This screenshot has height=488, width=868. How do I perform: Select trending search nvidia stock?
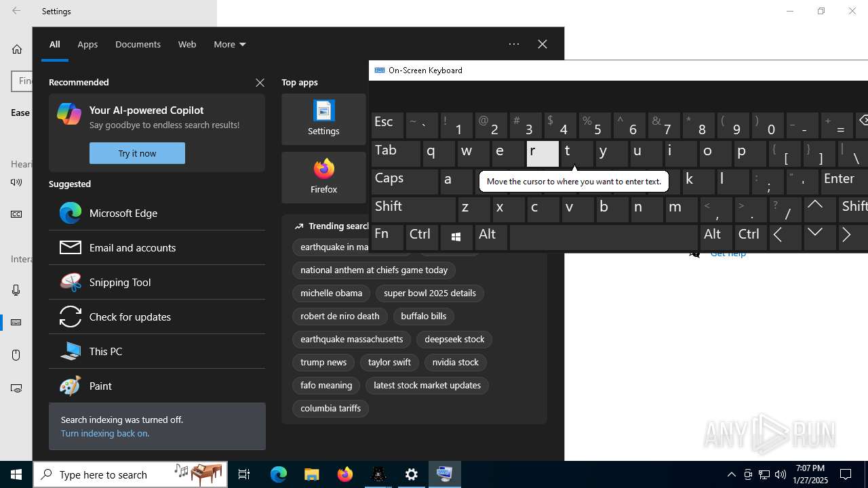456,362
